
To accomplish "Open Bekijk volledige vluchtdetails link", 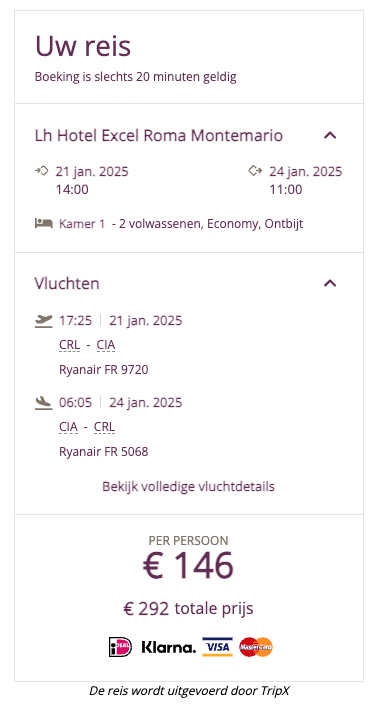I will (188, 487).
